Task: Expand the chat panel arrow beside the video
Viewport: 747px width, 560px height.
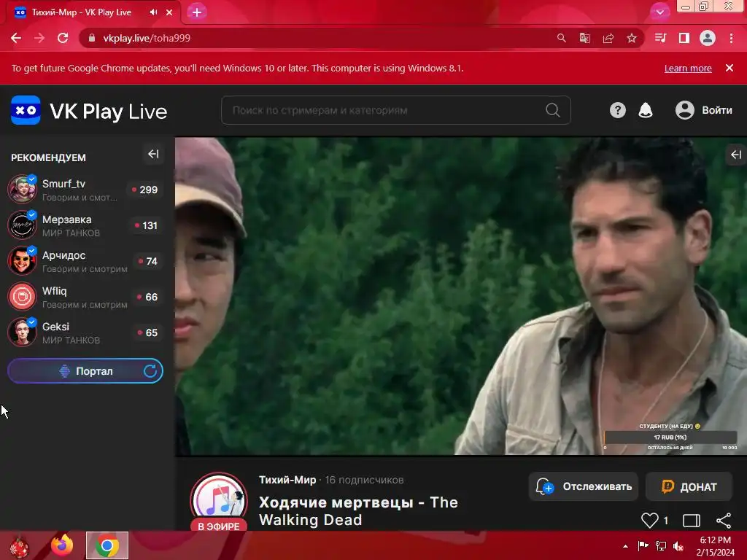Action: (736, 155)
